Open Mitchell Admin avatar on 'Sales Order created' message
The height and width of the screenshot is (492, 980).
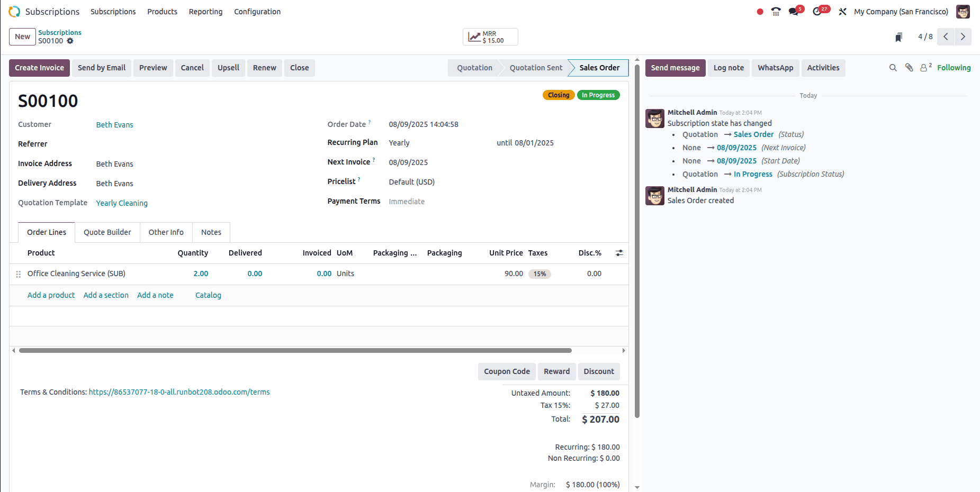click(655, 196)
